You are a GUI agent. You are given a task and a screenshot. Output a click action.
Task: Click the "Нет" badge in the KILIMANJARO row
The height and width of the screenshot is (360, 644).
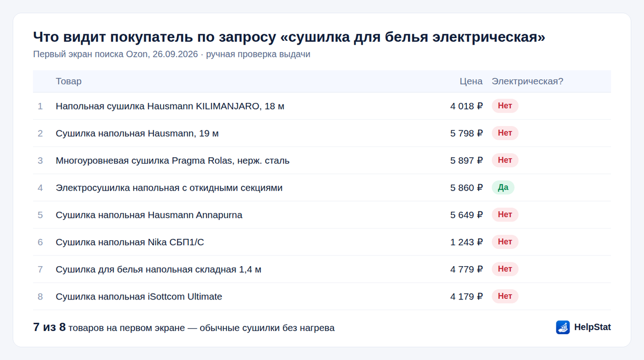[505, 106]
